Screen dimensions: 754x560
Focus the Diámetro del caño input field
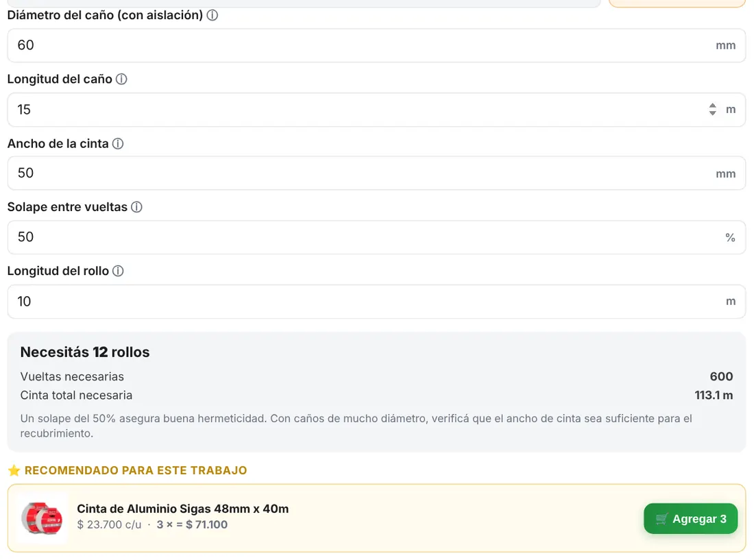pyautogui.click(x=376, y=45)
